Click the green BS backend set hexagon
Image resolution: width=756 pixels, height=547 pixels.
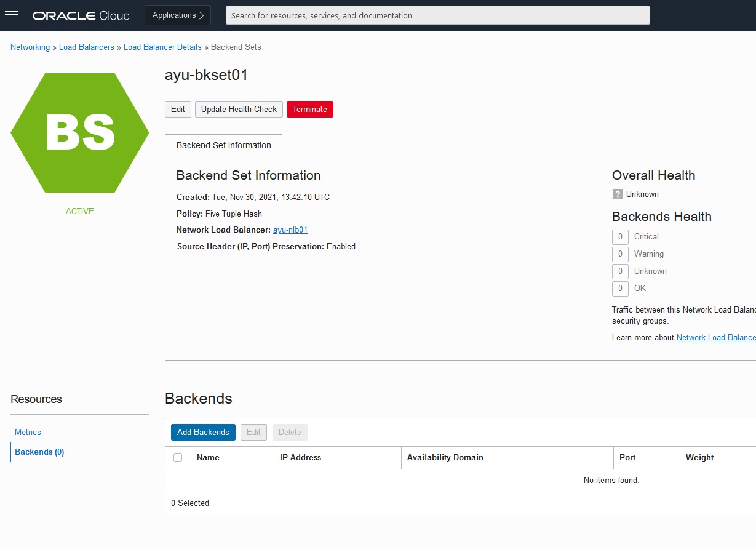[80, 132]
